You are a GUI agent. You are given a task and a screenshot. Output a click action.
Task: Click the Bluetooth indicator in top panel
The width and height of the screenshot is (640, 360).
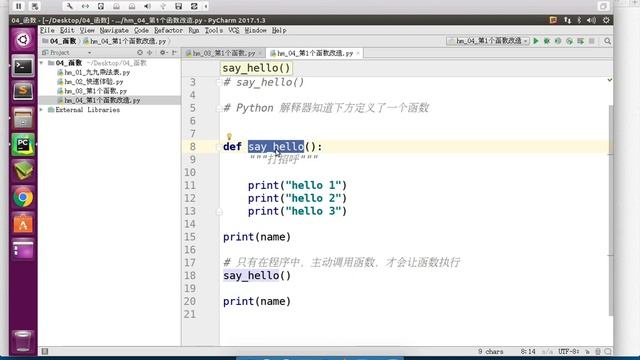point(579,20)
